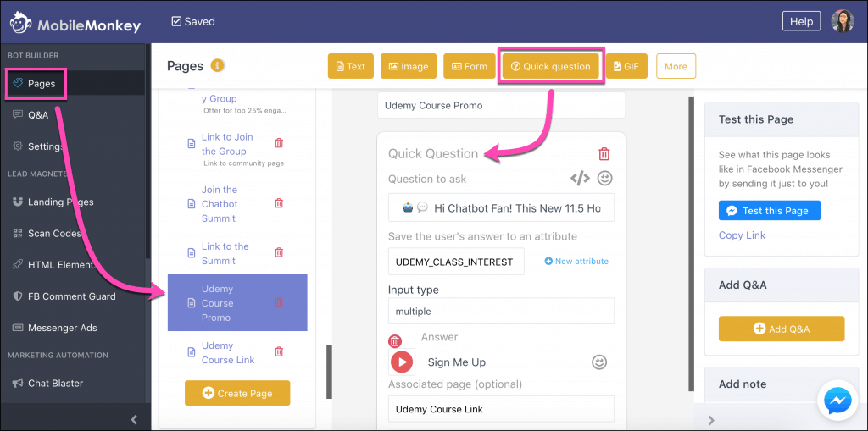868x431 pixels.
Task: Click the Help button
Action: coord(801,21)
